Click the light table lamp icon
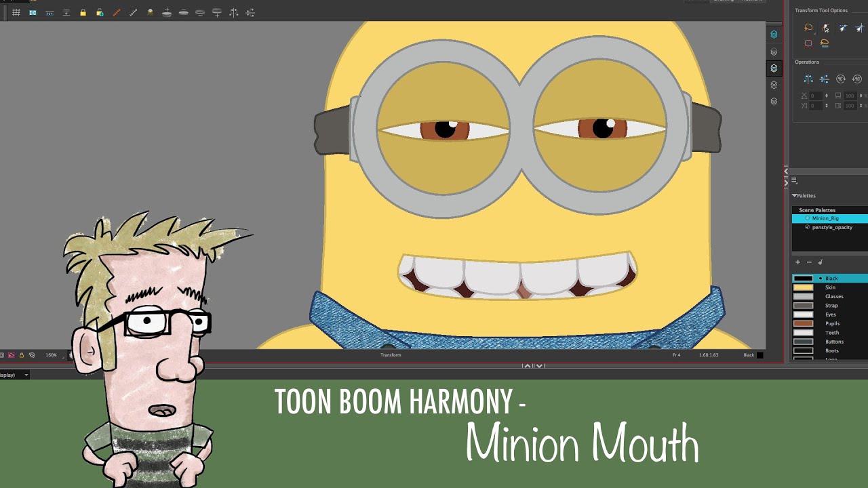This screenshot has height=488, width=868. point(150,13)
